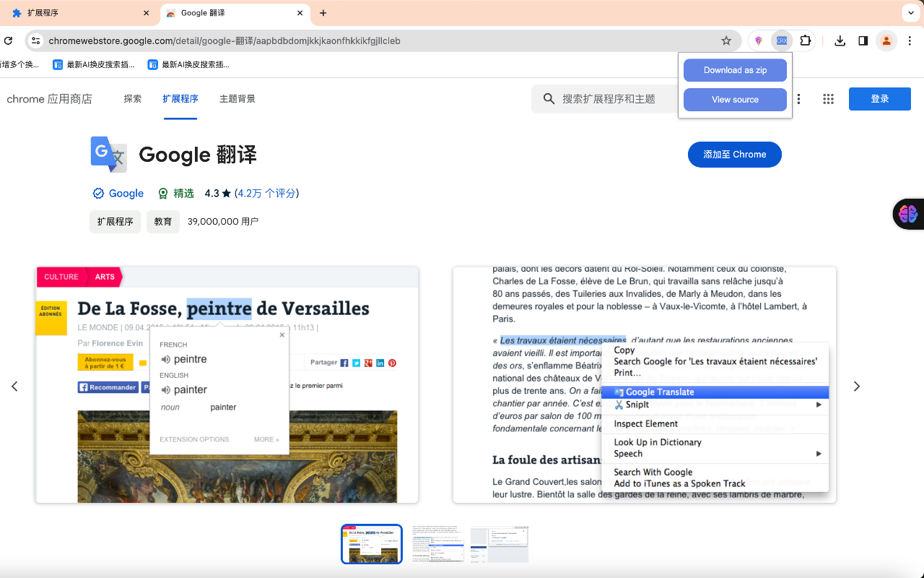Screen dimensions: 924x578
Task: Select the first screenshot thumbnail
Action: pos(372,544)
